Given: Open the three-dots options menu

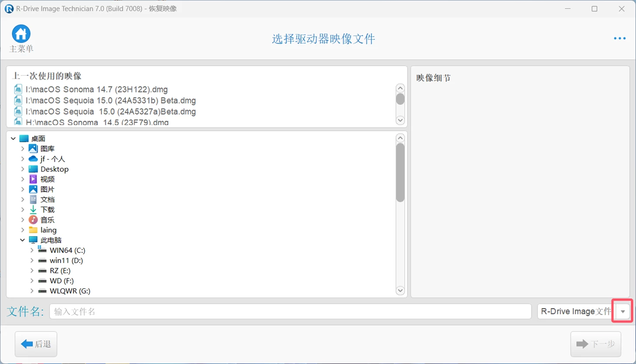Looking at the screenshot, I should tap(619, 38).
